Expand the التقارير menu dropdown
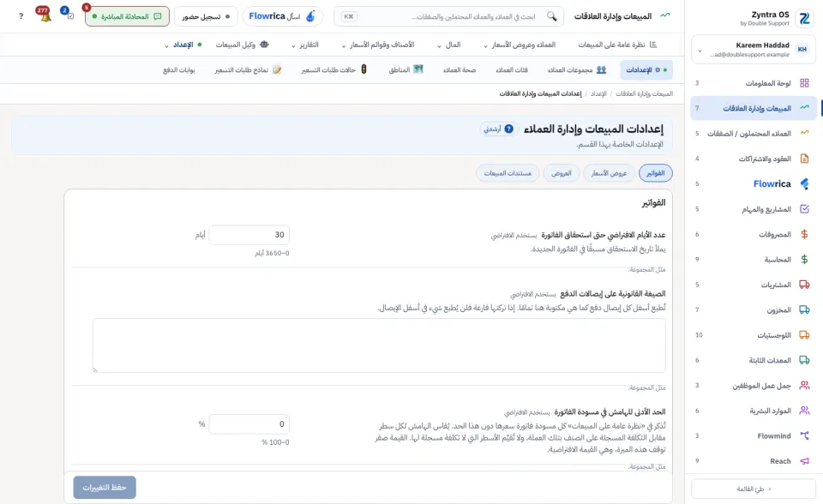 [x=305, y=45]
